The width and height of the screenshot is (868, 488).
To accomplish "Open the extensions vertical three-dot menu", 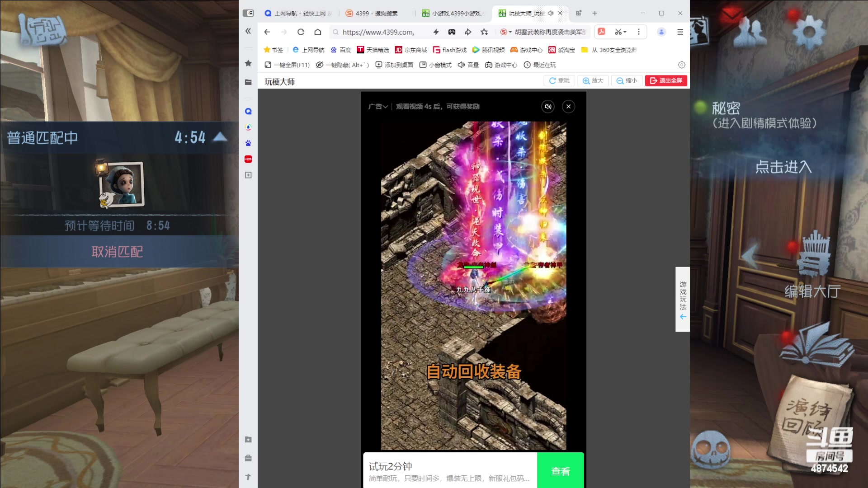I will 639,32.
